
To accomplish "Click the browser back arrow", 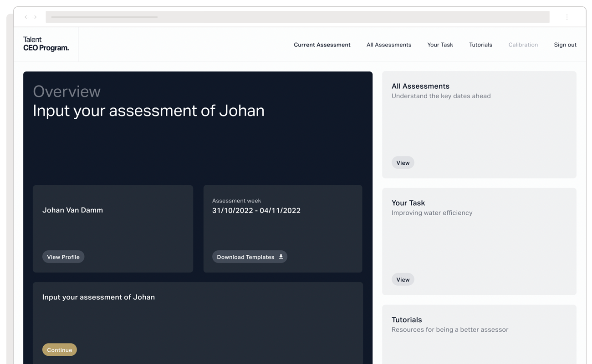I will coord(27,17).
